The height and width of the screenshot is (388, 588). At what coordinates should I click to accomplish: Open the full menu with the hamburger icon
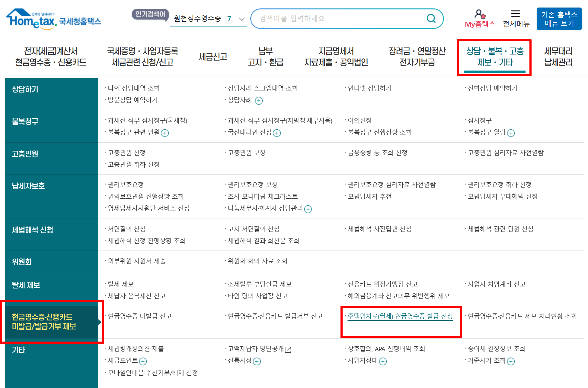pos(516,13)
